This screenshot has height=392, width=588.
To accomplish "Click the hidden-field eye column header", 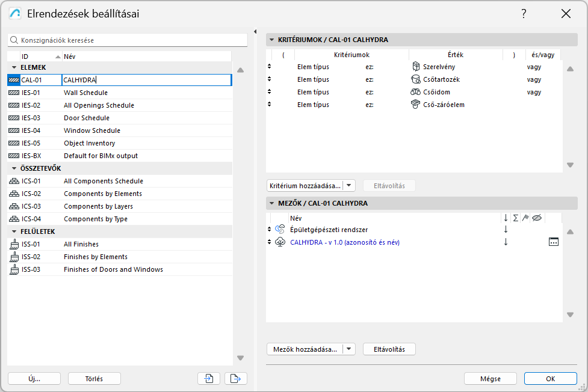I will pyautogui.click(x=537, y=218).
